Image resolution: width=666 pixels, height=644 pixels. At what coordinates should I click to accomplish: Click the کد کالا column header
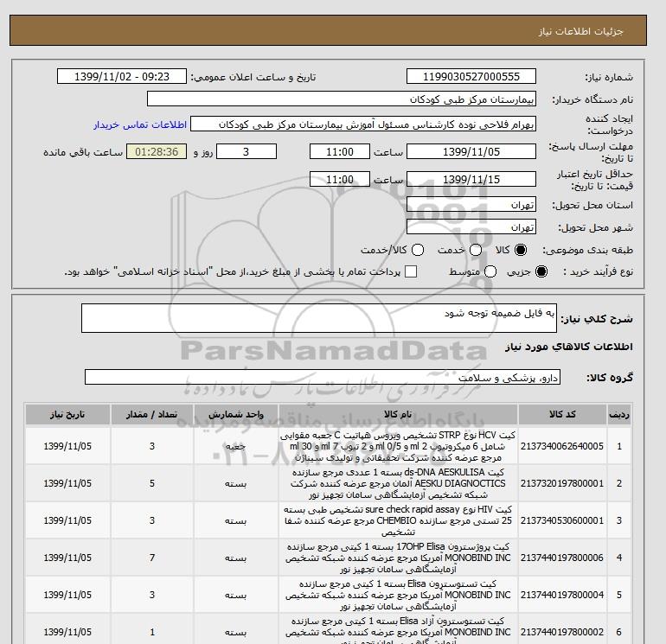click(x=562, y=415)
